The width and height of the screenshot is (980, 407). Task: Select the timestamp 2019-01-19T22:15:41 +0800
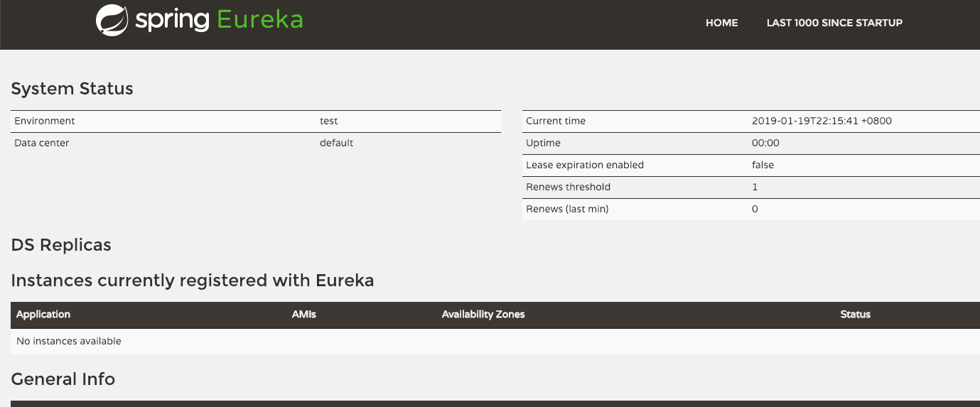pos(822,121)
